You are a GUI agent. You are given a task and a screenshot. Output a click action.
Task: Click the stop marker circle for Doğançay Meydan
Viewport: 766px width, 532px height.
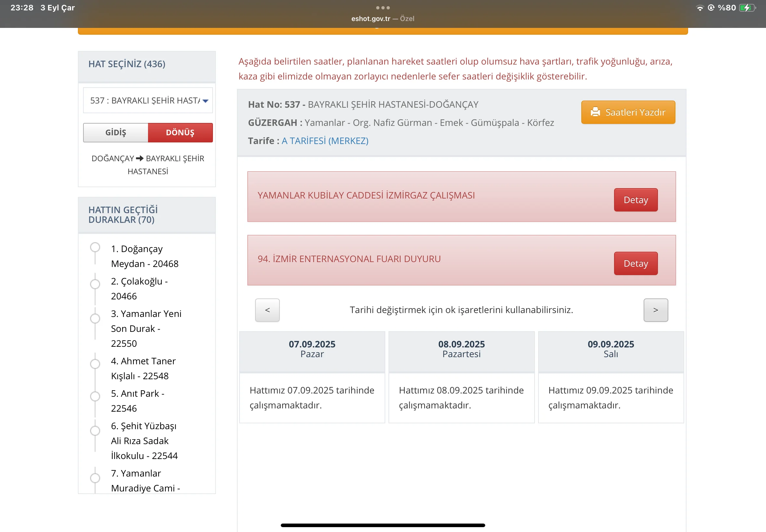point(95,247)
